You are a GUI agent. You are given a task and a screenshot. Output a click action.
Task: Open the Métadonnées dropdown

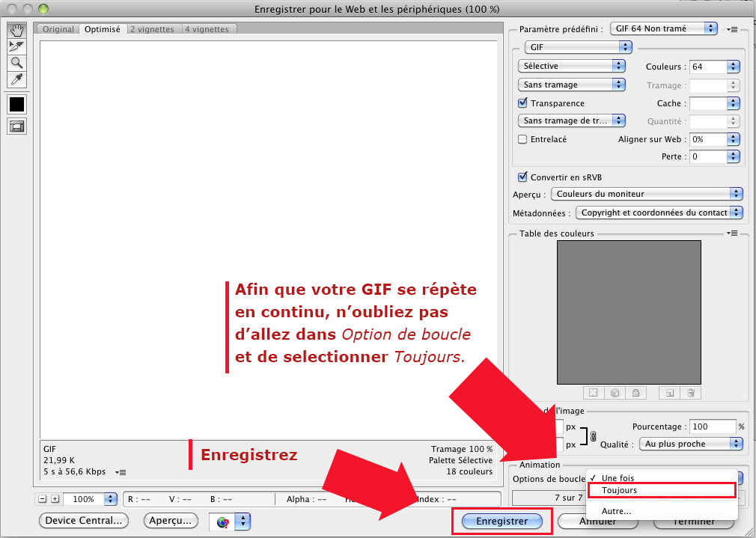pos(659,213)
